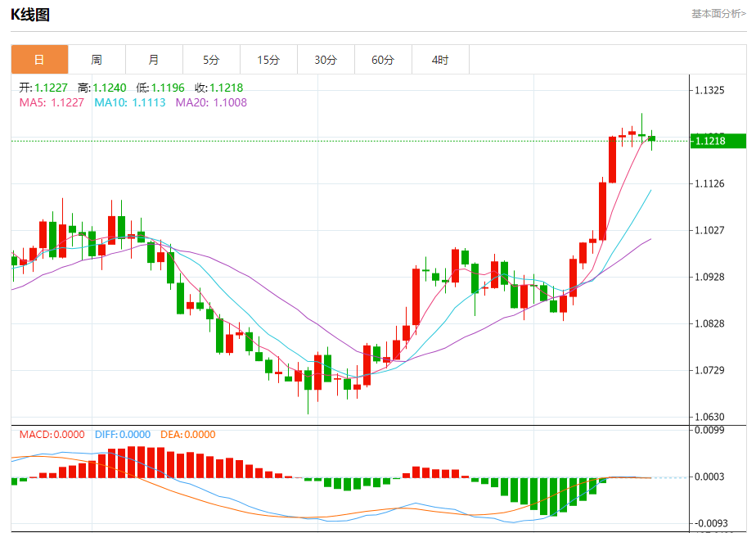
Task: Click the lowest green candlestick near 1.0630
Action: [x=308, y=380]
